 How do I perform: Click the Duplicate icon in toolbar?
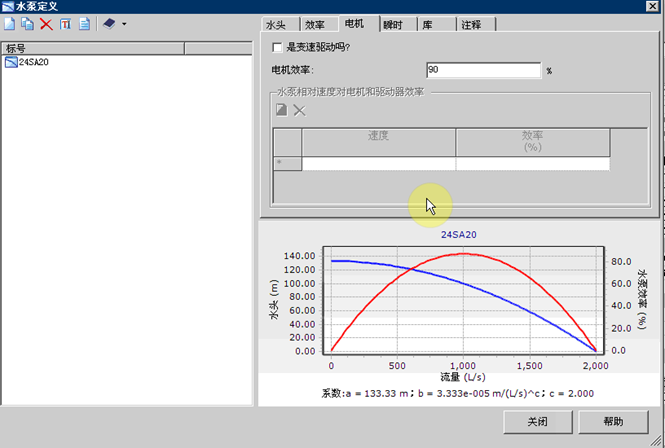pyautogui.click(x=28, y=24)
